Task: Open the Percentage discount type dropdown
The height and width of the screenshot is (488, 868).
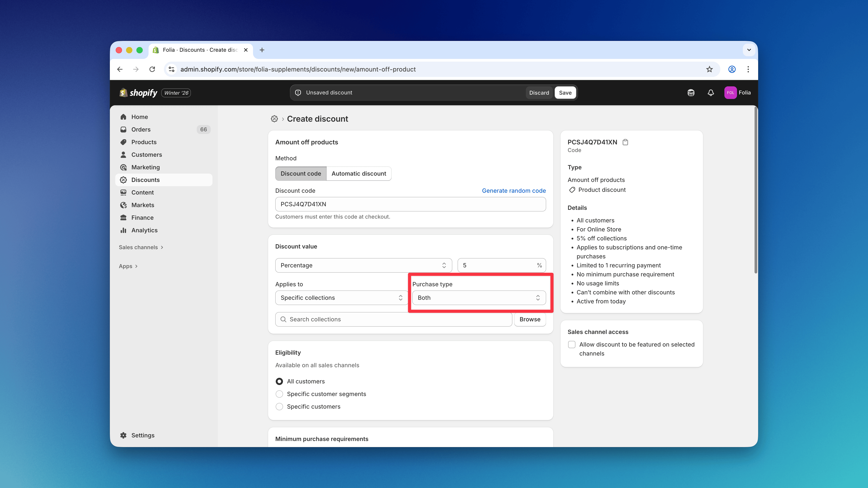Action: (364, 265)
